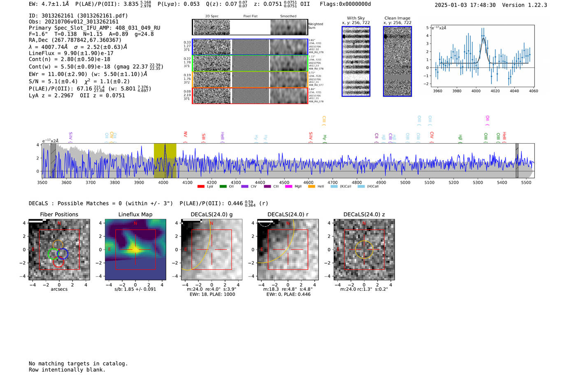576x392 pixels.
Task: Click the z: 0.0751 OII header value
Action: (x=282, y=4)
